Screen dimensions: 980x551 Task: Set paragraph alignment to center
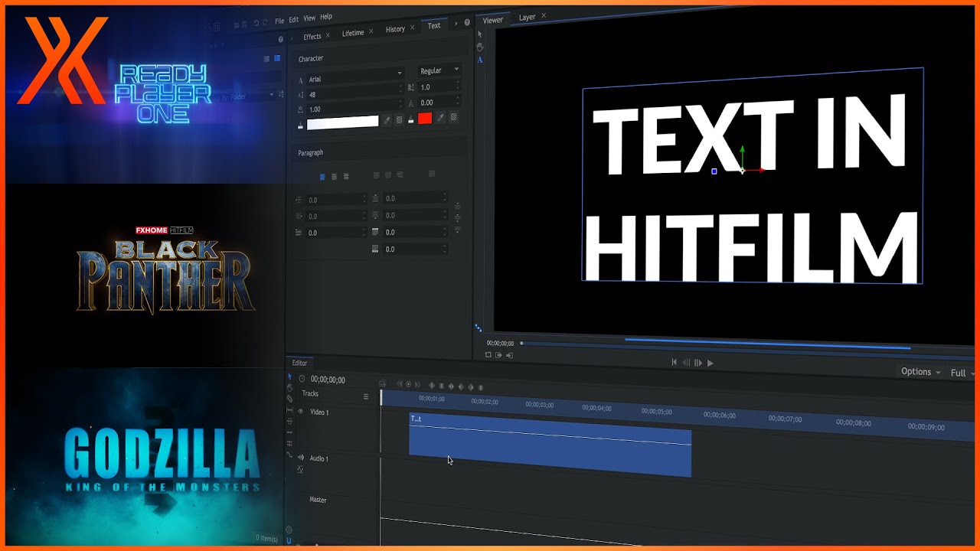[x=334, y=177]
